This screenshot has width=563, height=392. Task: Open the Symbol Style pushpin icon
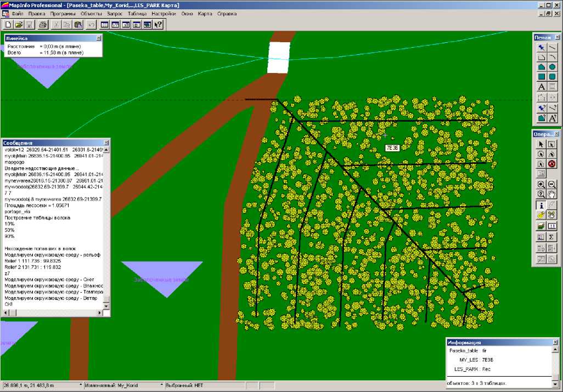[542, 108]
